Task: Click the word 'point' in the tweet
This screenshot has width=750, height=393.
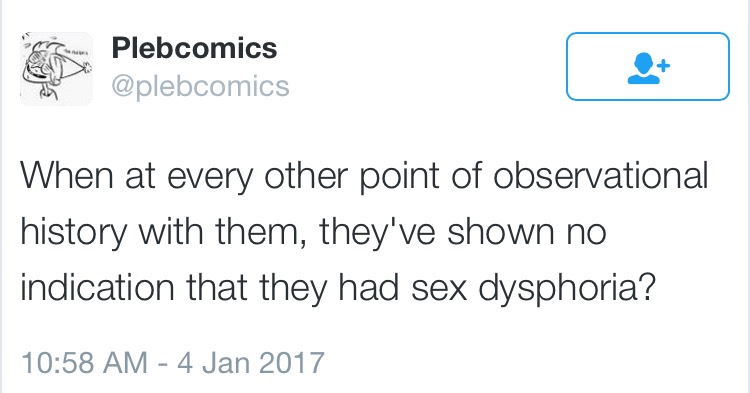Action: (x=398, y=177)
